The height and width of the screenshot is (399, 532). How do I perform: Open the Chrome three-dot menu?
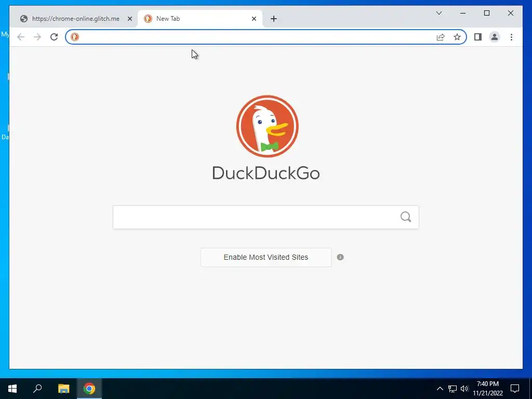pyautogui.click(x=511, y=37)
